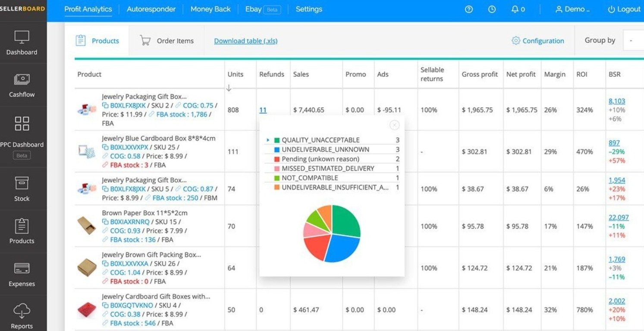Viewport: 644px width, 331px height.
Task: Click the Order Items cart icon
Action: [145, 41]
